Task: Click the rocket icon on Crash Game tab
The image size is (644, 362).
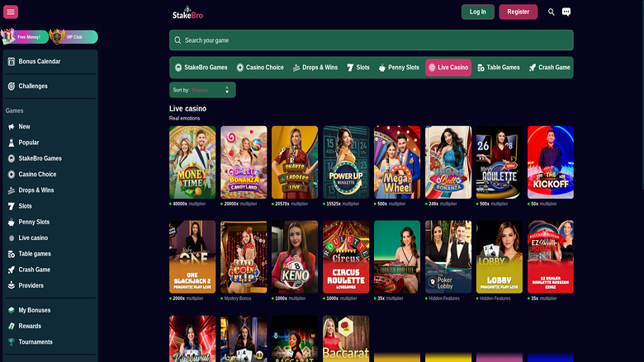Action: 533,68
